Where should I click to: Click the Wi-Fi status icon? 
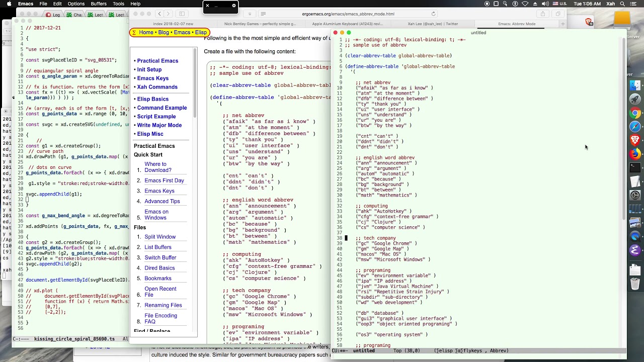point(526,4)
